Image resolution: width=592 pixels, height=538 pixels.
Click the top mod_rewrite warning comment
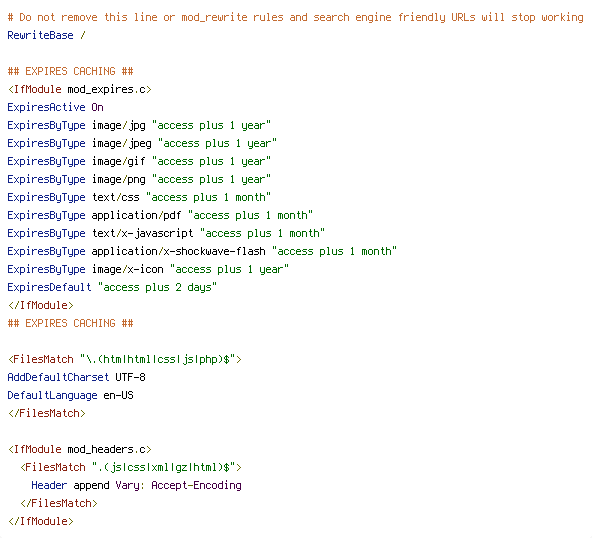296,17
